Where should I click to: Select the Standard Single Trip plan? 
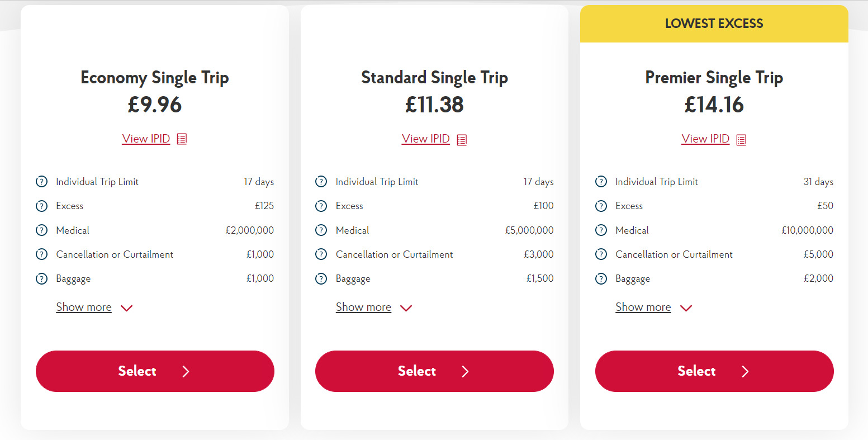[434, 371]
